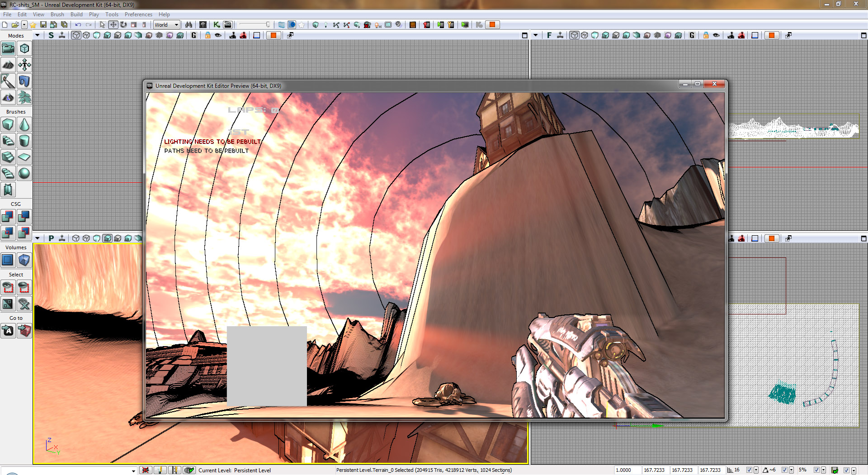Switch top-left viewport type with 'S' button
The image size is (868, 475).
click(x=51, y=35)
